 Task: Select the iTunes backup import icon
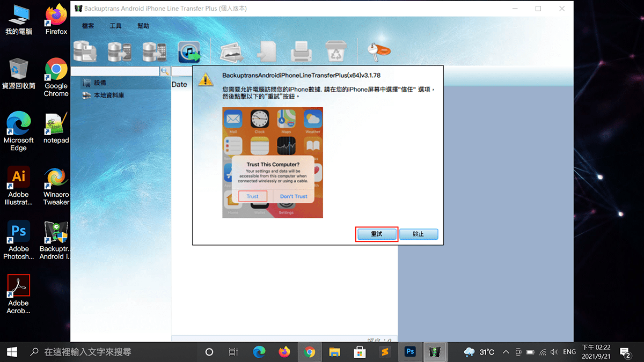pos(189,52)
